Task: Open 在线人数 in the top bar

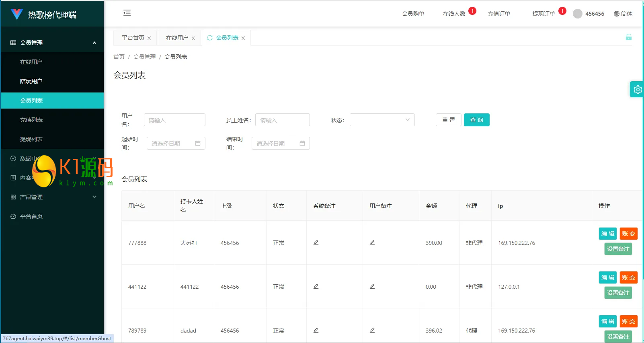Action: coord(454,14)
